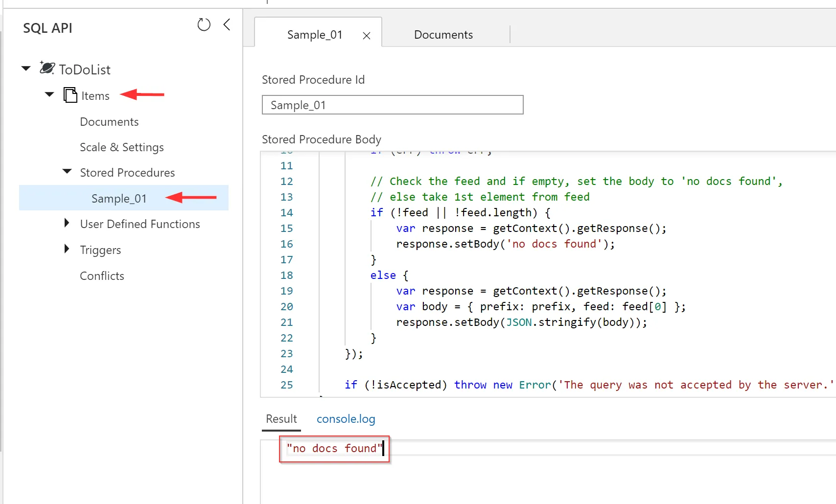Collapse the Stored Procedures node

[x=67, y=171]
